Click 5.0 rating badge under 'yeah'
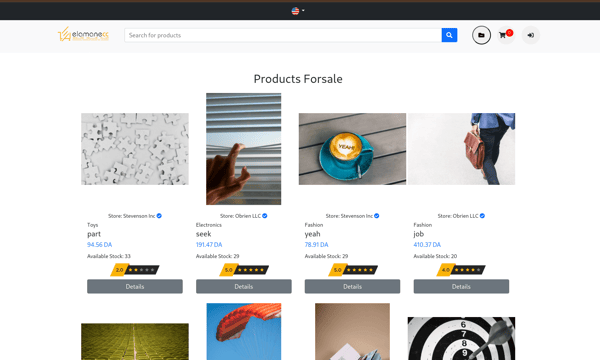This screenshot has height=360, width=600. [x=352, y=270]
